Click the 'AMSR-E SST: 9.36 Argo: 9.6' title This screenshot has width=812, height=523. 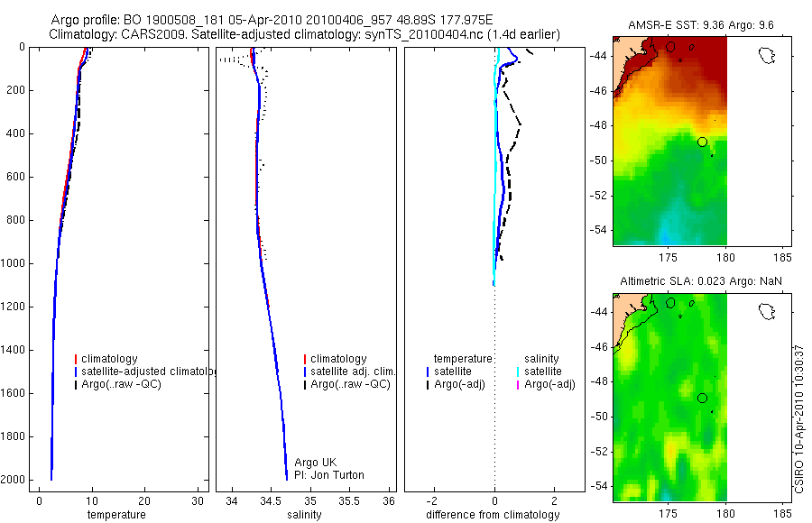point(701,25)
